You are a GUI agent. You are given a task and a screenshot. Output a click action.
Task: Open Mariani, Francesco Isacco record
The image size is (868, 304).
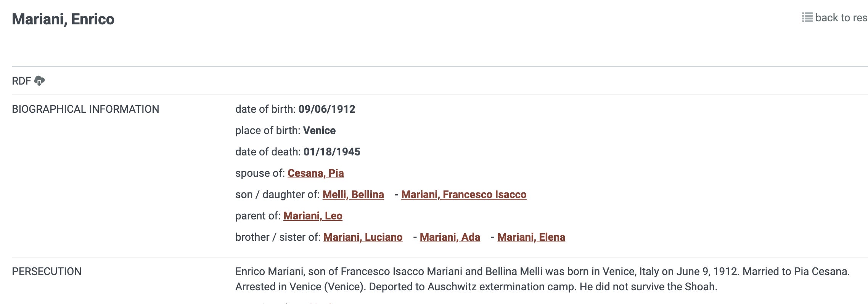463,194
